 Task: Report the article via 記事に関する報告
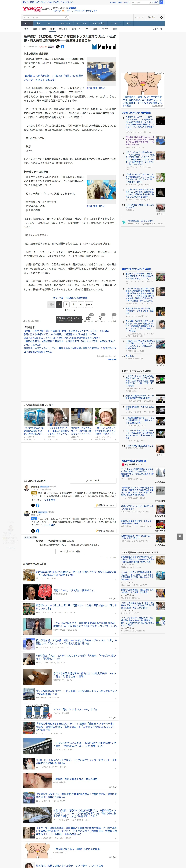[31, 321]
